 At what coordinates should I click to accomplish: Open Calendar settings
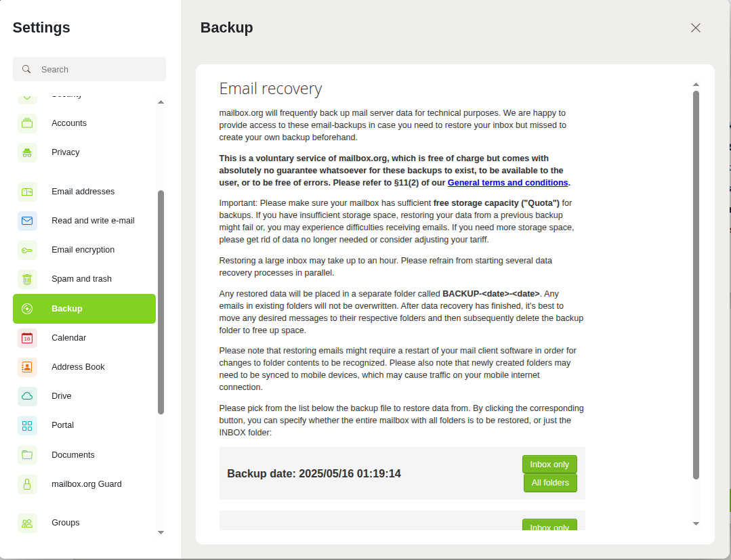tap(85, 338)
